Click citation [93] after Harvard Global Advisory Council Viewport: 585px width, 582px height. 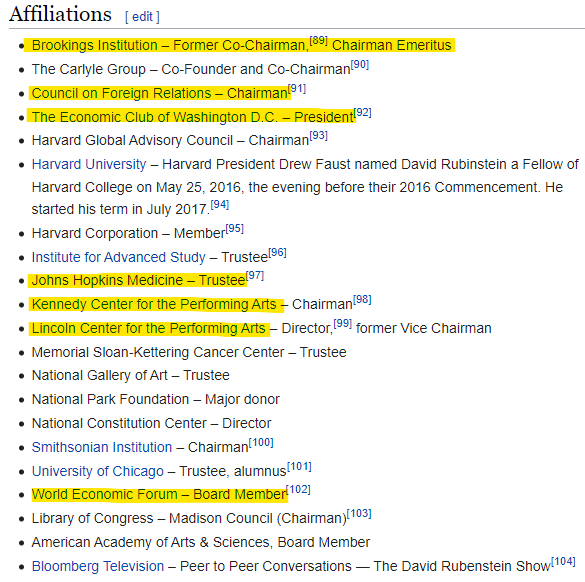click(x=319, y=135)
